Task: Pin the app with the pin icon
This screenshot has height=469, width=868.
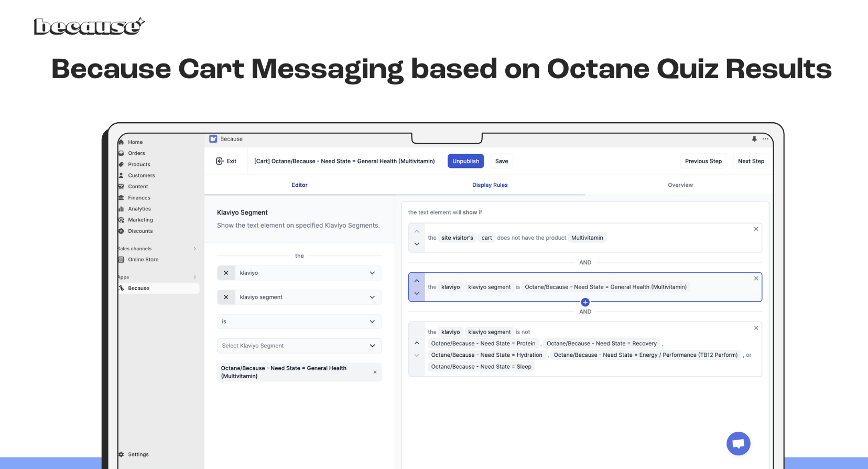Action: (x=754, y=139)
